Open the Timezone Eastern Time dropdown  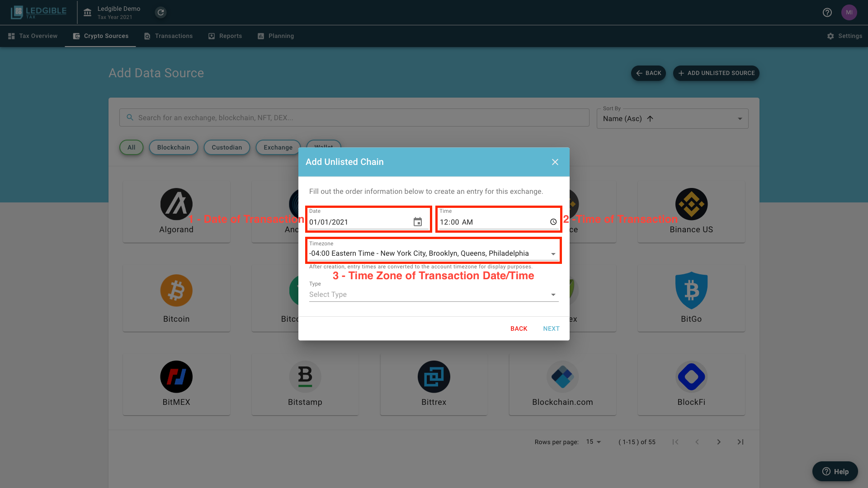pos(434,253)
